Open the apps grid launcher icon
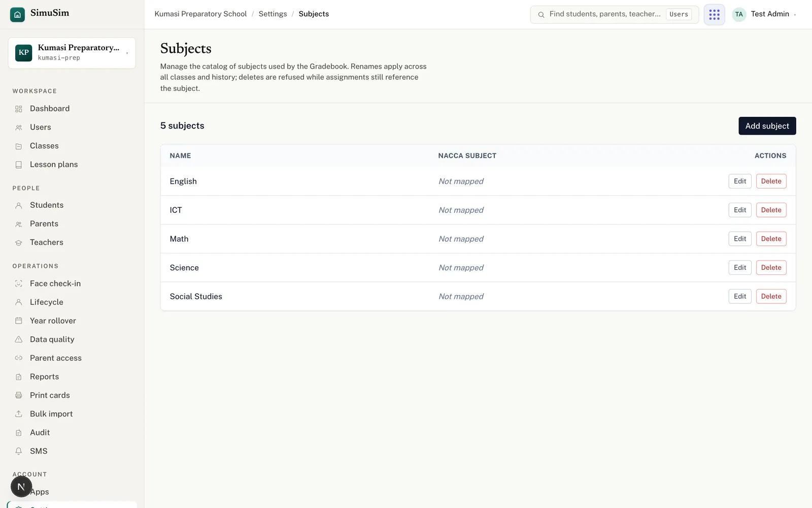This screenshot has height=508, width=812. (714, 14)
